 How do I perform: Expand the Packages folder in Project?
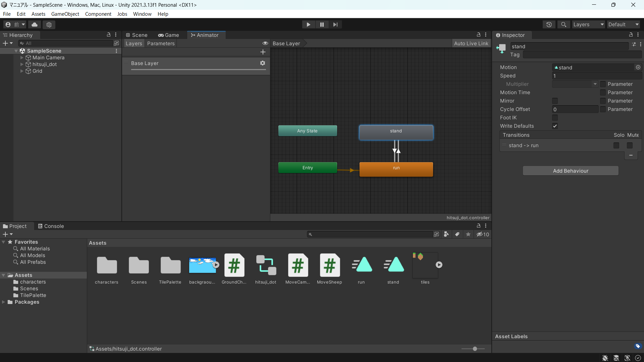pyautogui.click(x=4, y=302)
